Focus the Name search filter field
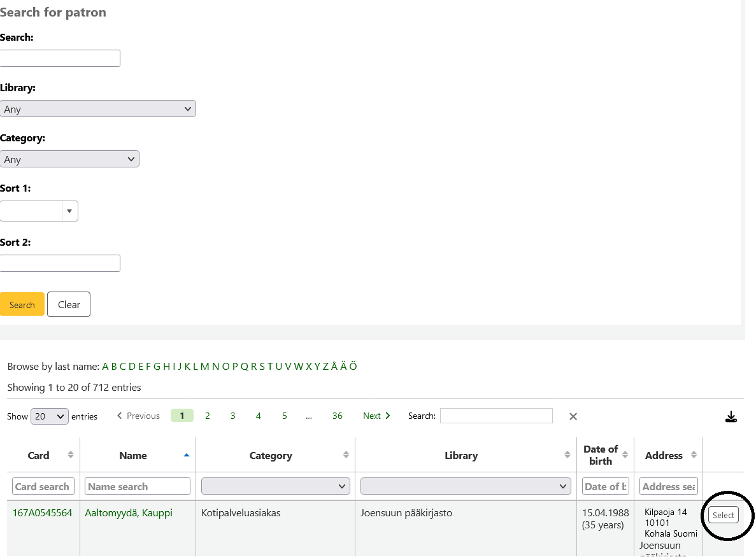The height and width of the screenshot is (557, 756). 138,486
